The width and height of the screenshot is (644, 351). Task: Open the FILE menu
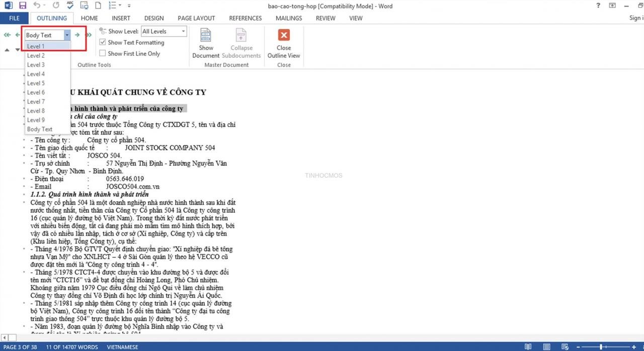tap(15, 18)
